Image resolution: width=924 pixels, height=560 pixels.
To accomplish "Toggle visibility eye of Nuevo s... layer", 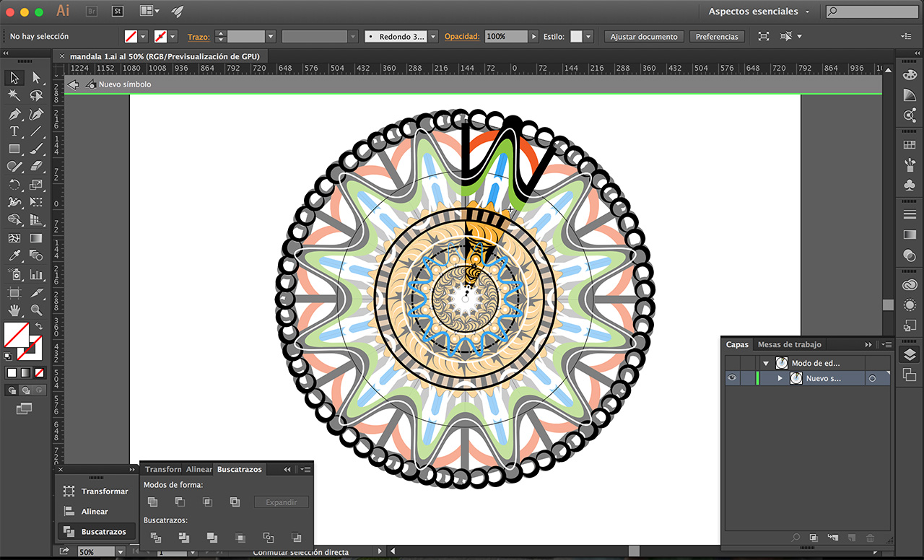I will tap(732, 378).
